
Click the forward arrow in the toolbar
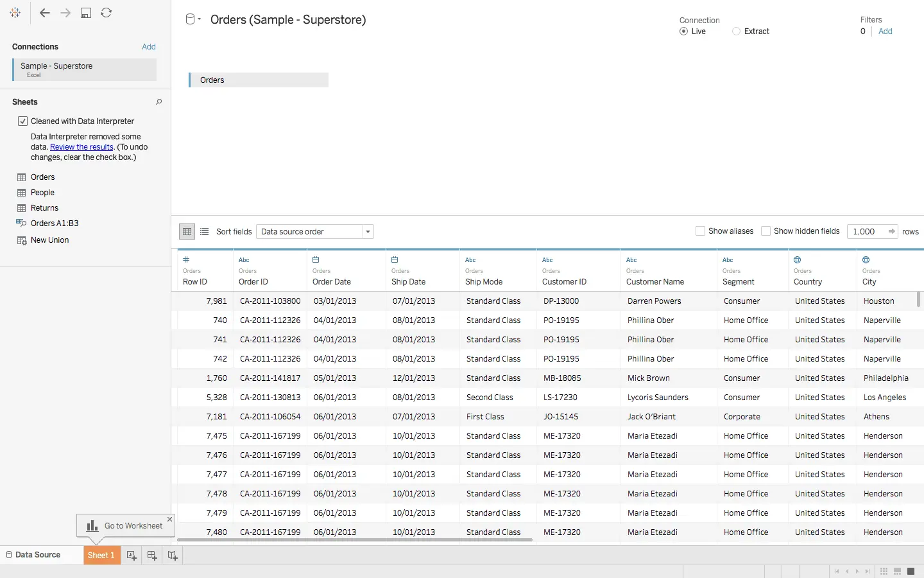pyautogui.click(x=65, y=13)
